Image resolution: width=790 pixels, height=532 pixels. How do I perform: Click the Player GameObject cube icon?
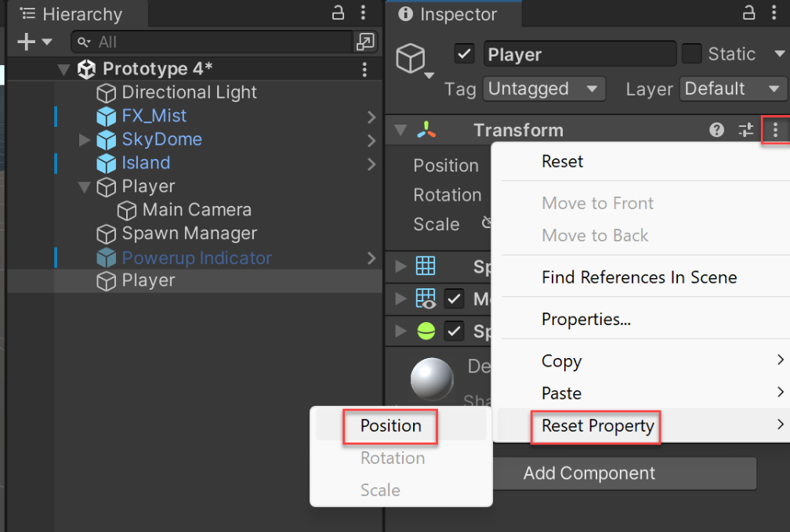point(411,57)
